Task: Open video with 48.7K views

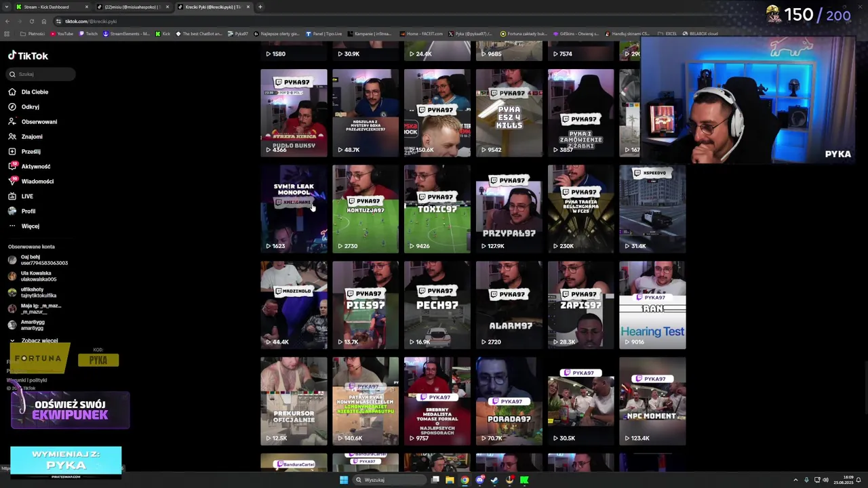Action: coord(366,113)
